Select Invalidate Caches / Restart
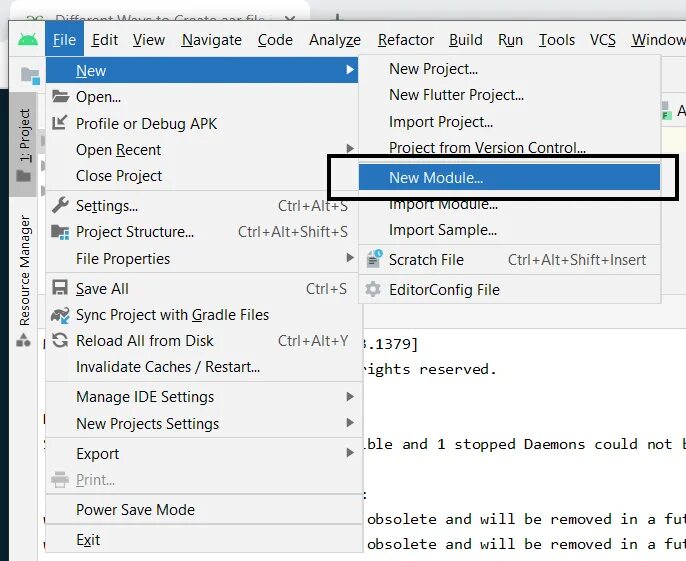The width and height of the screenshot is (686, 561). point(168,367)
